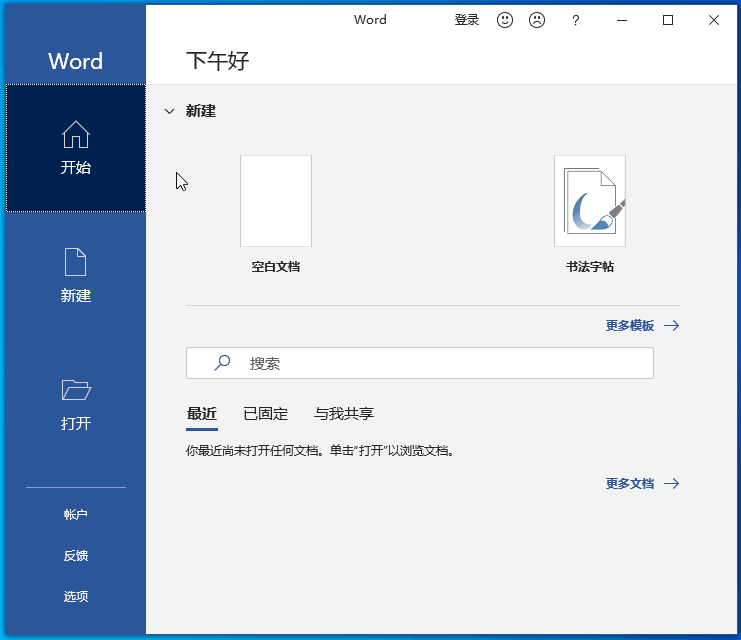Screen dimensions: 741x640
Task: Click the New (新建) page icon in sidebar
Action: tap(76, 262)
